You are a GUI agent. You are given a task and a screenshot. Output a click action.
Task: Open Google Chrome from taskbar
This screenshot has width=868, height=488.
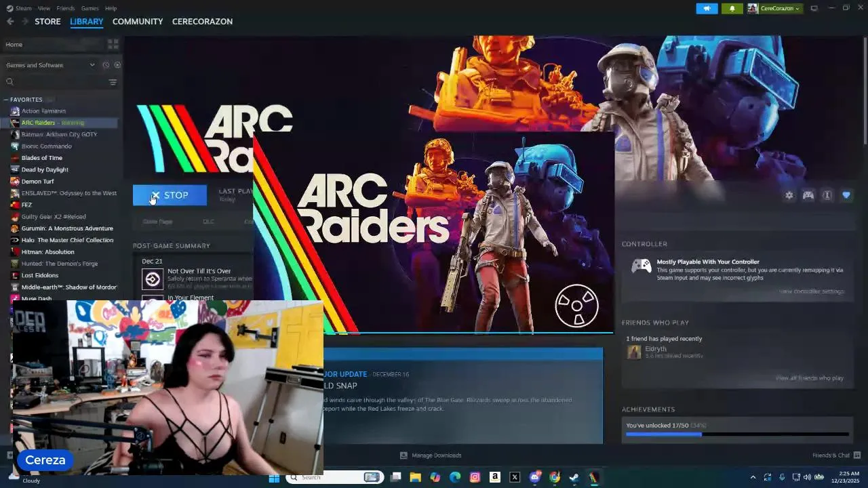555,477
